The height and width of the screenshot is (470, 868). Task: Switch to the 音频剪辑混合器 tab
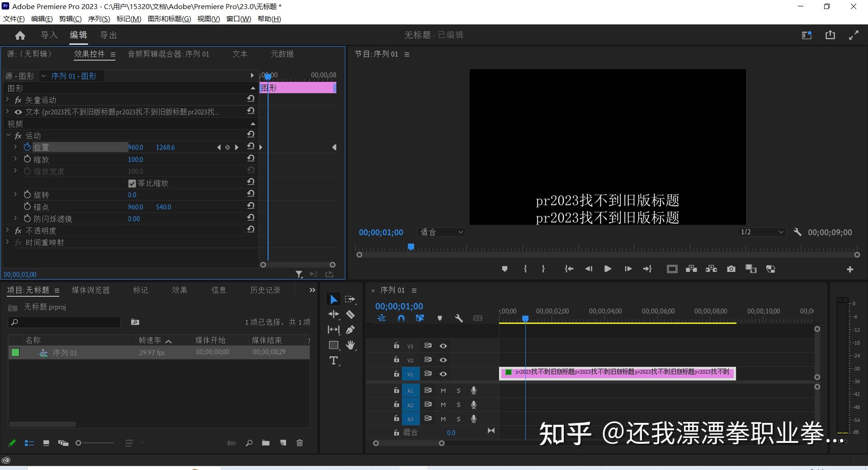pos(168,54)
